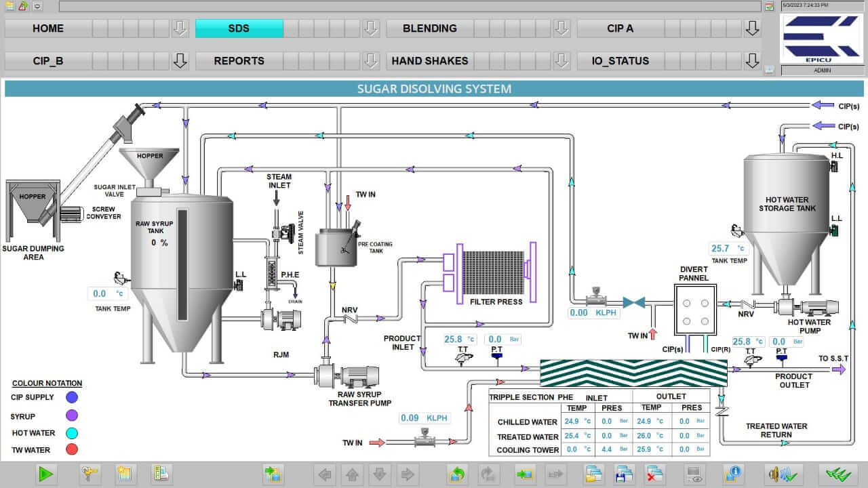Switch to the REPORTS tab
The image size is (868, 488).
coord(239,61)
